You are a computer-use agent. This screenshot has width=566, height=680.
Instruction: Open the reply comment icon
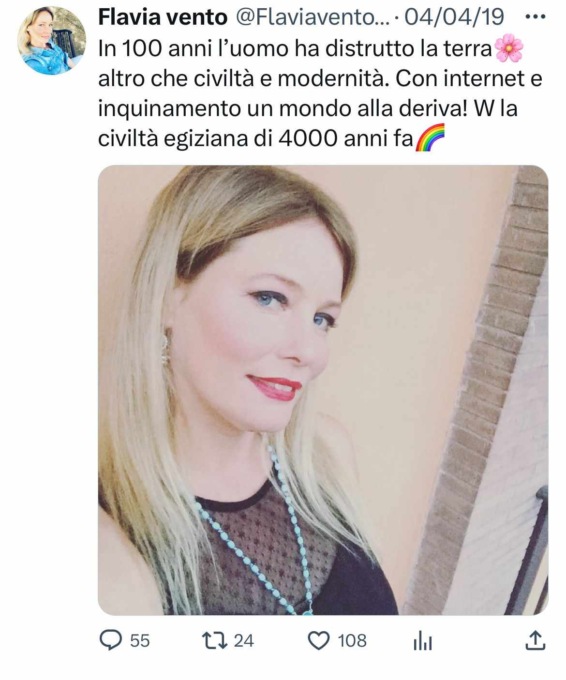coord(111,641)
